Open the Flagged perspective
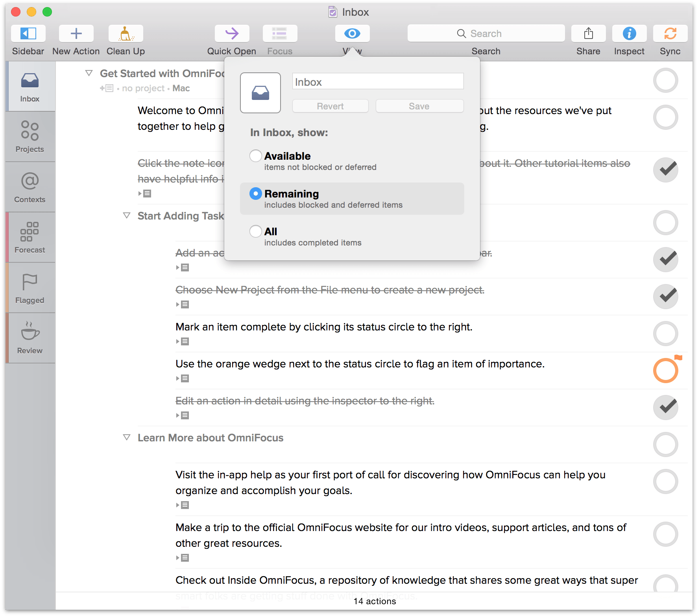 pyautogui.click(x=30, y=286)
